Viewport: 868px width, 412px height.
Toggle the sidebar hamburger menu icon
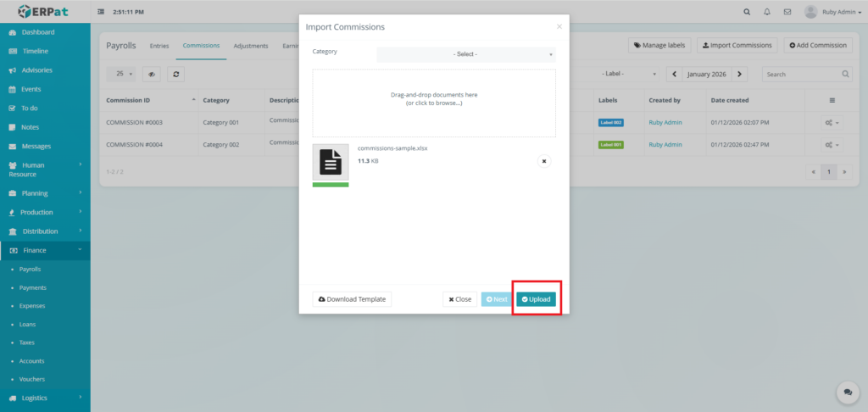pos(101,12)
